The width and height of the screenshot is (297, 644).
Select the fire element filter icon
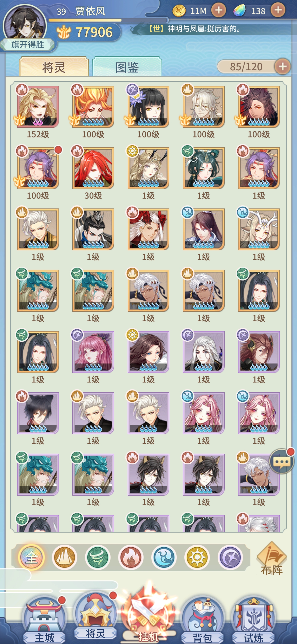tap(130, 558)
